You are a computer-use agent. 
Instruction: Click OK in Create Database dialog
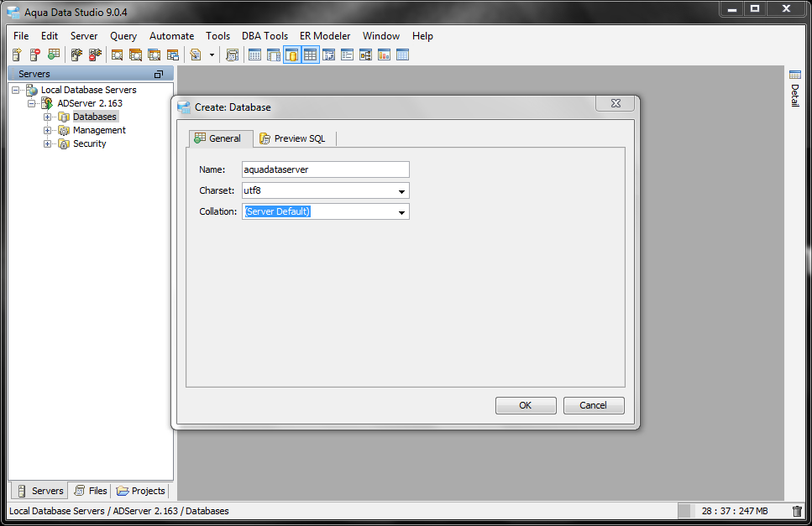point(526,405)
